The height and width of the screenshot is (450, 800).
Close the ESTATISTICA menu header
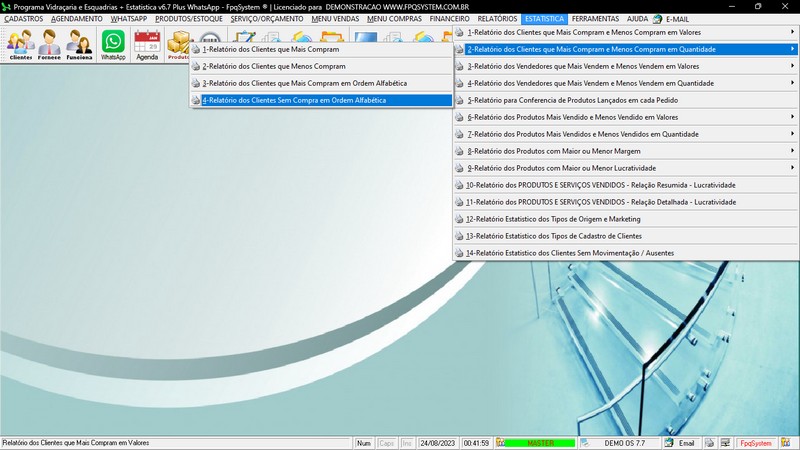[544, 19]
